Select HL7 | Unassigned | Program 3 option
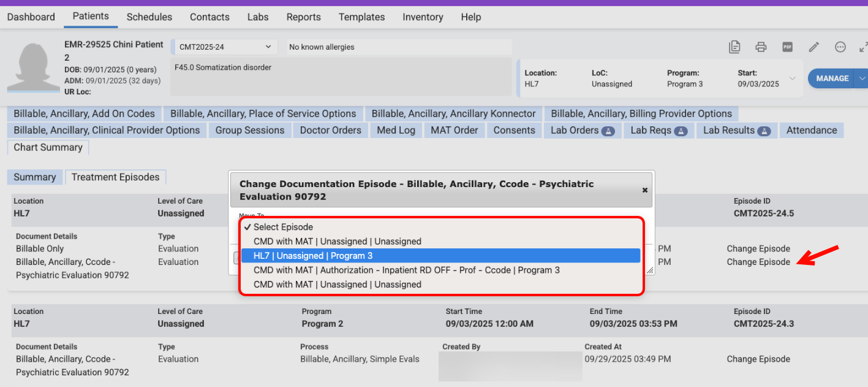The image size is (868, 387). click(313, 256)
